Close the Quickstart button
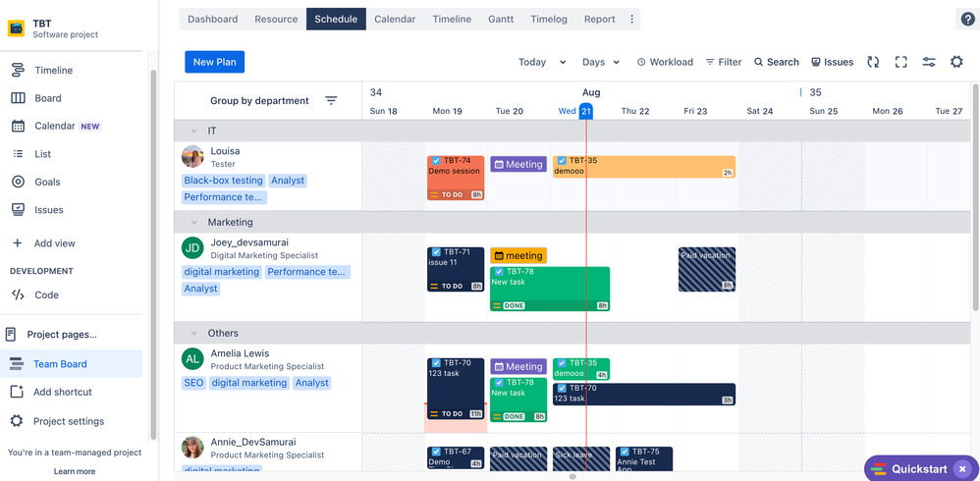This screenshot has height=481, width=980. click(x=962, y=469)
